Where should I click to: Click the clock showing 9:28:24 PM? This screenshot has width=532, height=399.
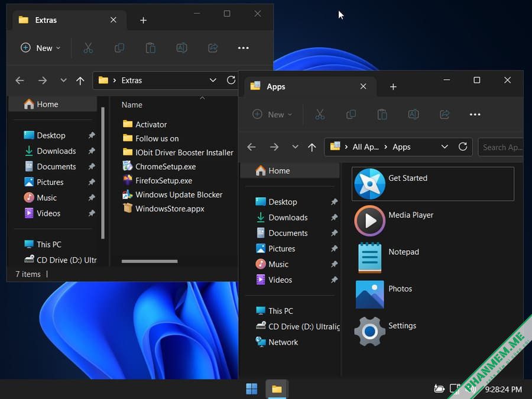(503, 389)
